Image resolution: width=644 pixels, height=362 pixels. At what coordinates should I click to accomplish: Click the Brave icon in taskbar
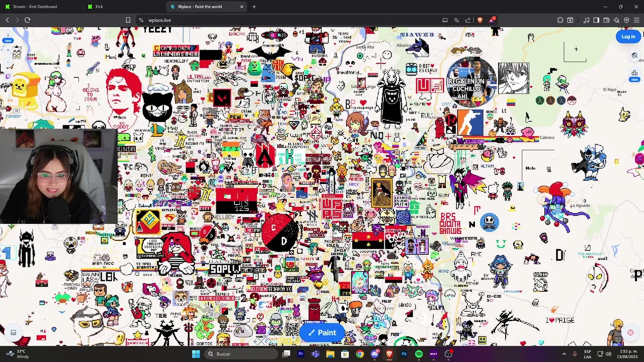click(389, 354)
